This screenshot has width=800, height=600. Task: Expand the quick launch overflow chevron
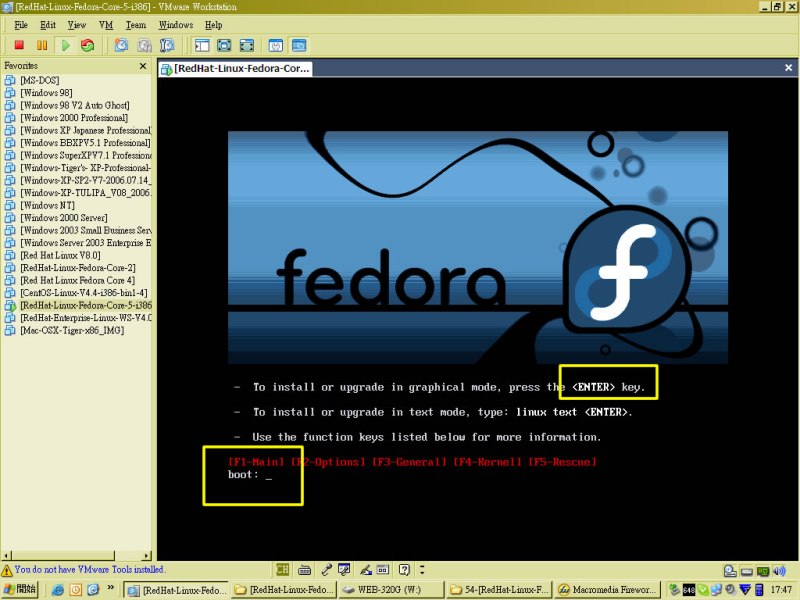pyautogui.click(x=110, y=588)
